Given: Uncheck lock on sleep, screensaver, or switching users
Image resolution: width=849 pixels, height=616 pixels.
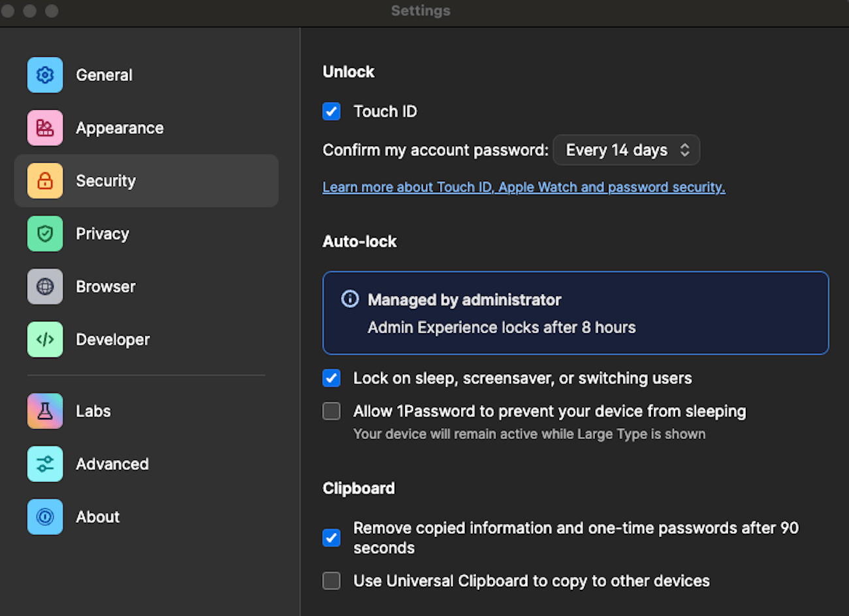Looking at the screenshot, I should 332,378.
